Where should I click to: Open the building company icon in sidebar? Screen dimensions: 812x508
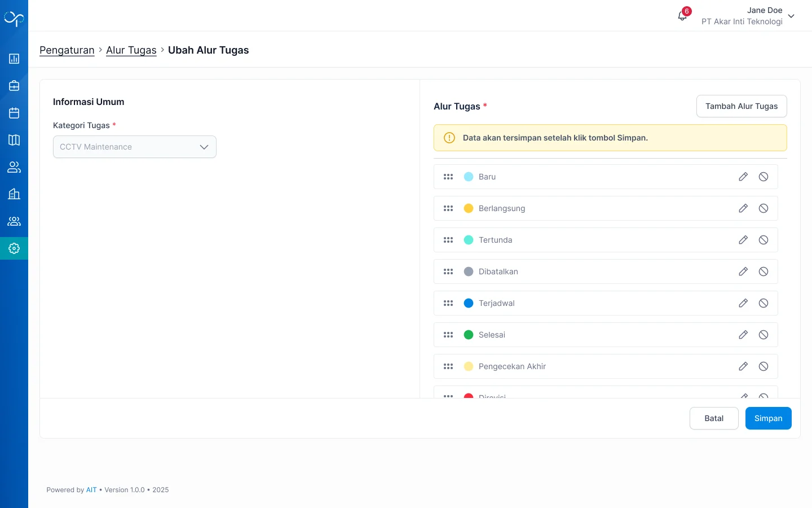click(14, 194)
